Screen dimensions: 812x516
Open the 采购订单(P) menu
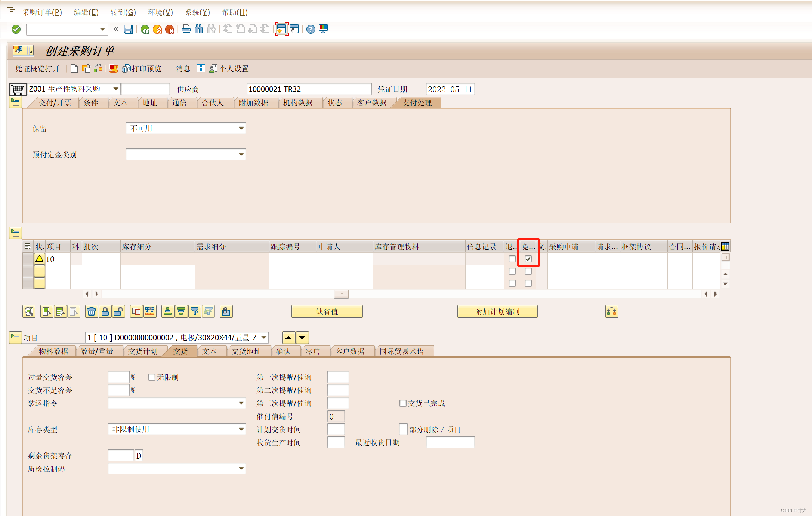click(42, 12)
